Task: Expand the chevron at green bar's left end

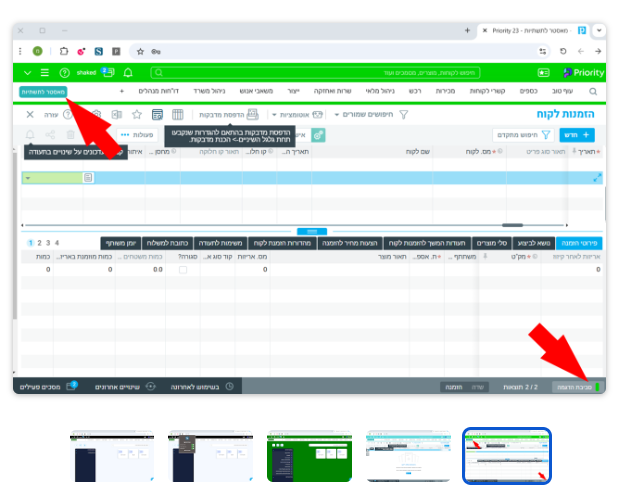Action: [x=27, y=73]
